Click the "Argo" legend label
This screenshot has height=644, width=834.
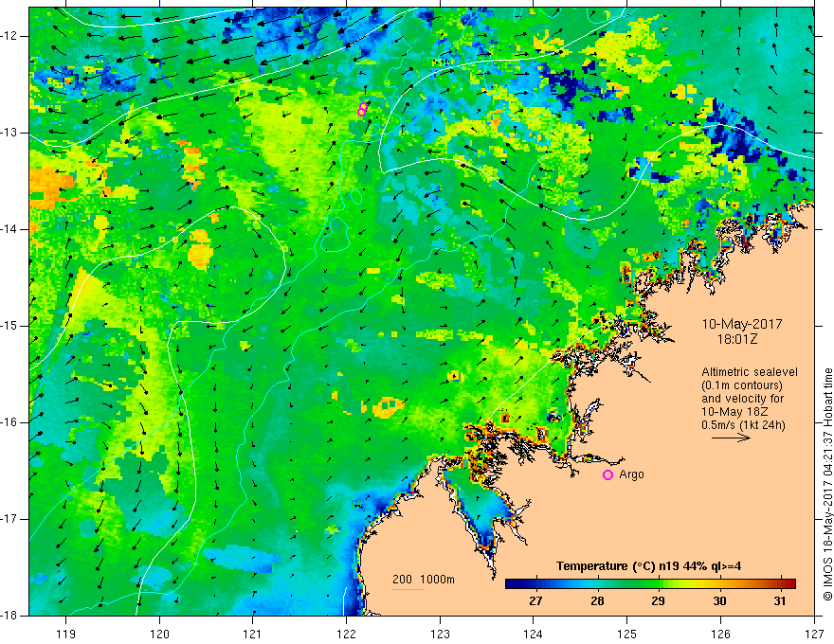(631, 474)
